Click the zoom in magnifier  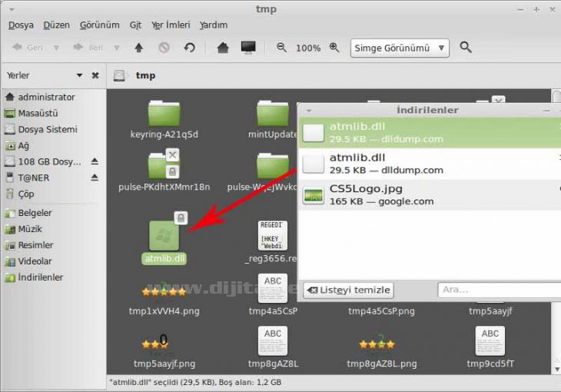tap(334, 48)
